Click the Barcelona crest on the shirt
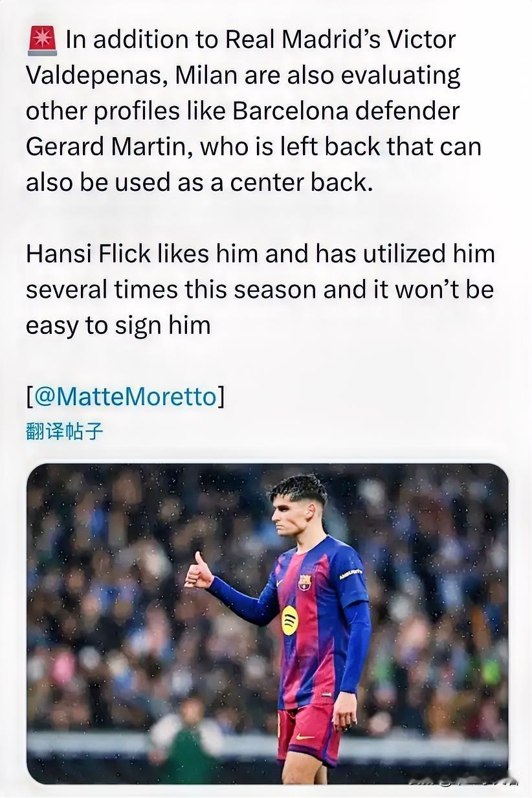 304,582
